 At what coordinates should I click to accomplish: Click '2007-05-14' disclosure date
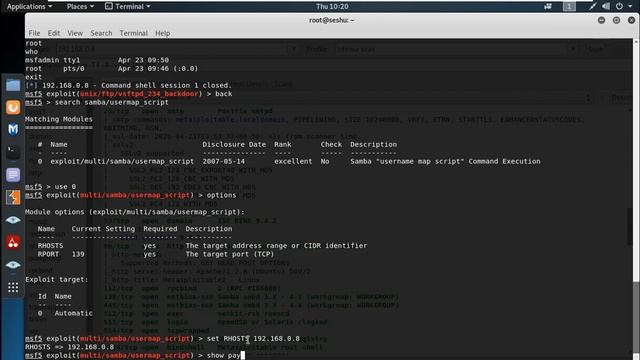click(x=224, y=162)
